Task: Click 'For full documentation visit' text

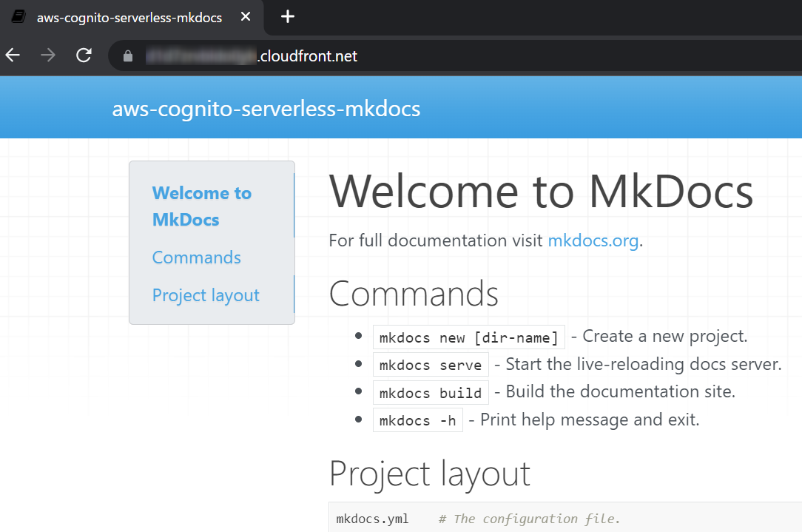Action: [x=436, y=240]
